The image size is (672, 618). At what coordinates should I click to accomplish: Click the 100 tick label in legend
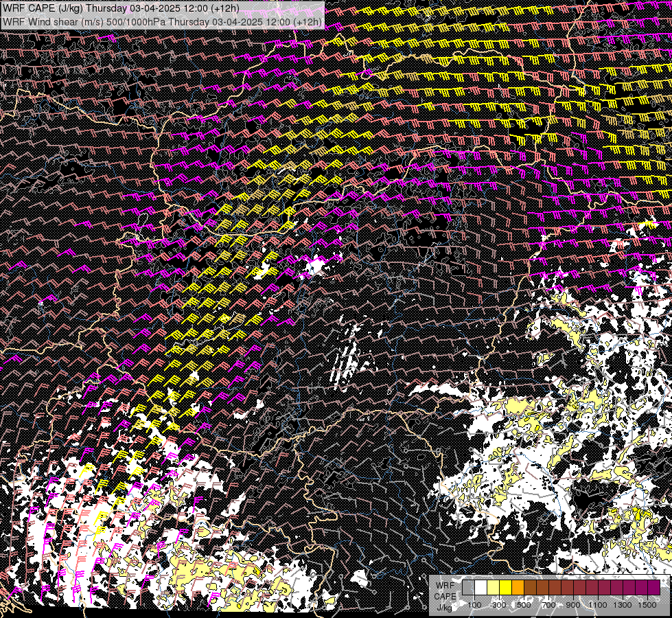474,605
